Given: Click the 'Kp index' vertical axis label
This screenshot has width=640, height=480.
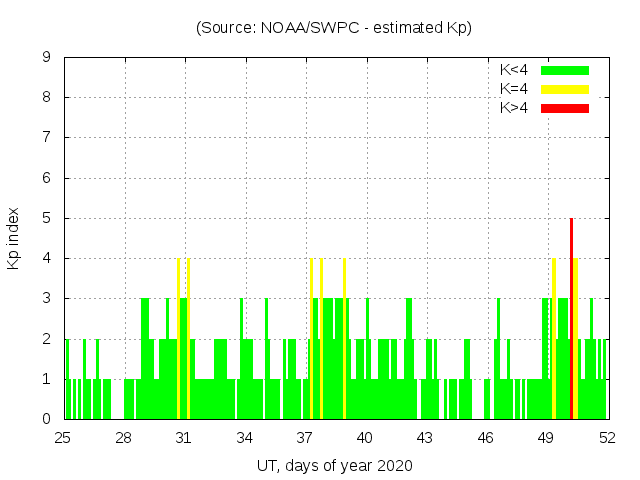Looking at the screenshot, I should coord(14,239).
